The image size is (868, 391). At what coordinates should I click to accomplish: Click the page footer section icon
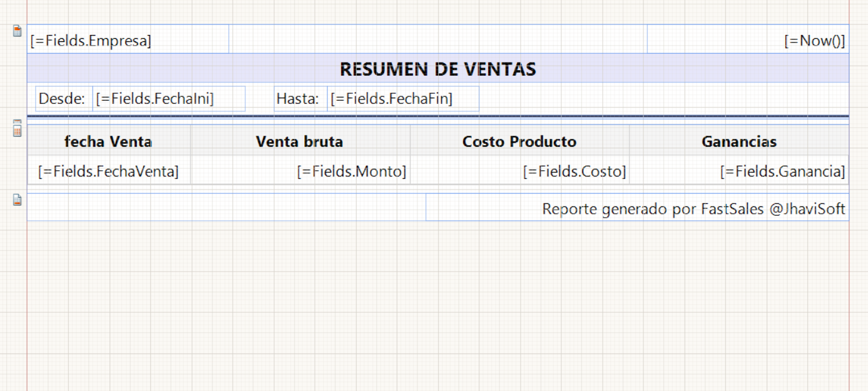point(18,200)
